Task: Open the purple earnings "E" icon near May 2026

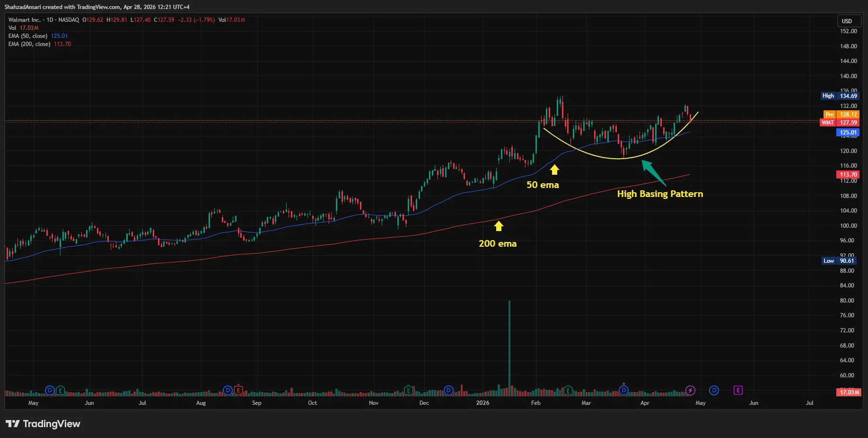Action: tap(738, 390)
